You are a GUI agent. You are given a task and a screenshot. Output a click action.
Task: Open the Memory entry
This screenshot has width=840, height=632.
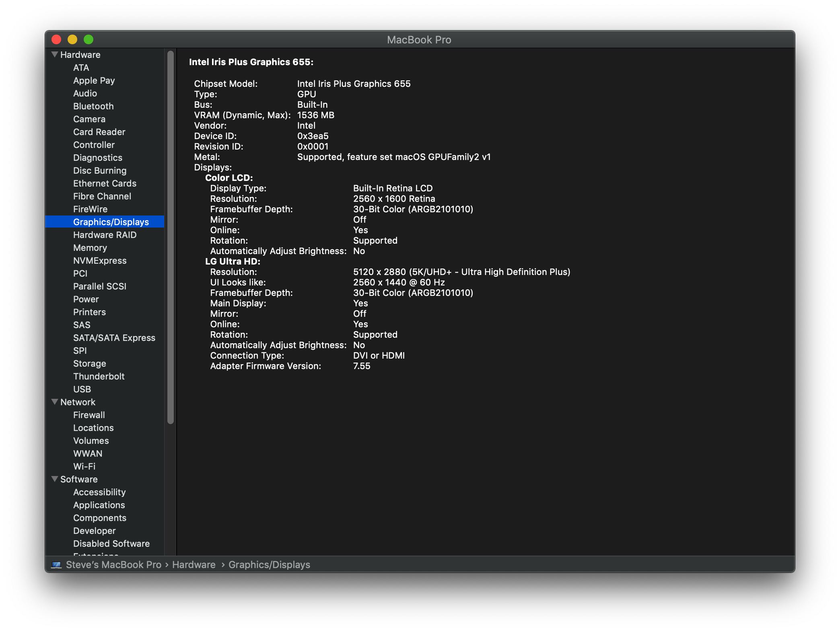(x=90, y=248)
